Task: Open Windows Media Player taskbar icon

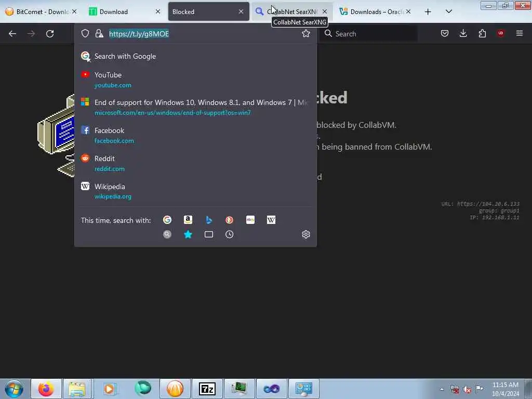Action: 110,389
